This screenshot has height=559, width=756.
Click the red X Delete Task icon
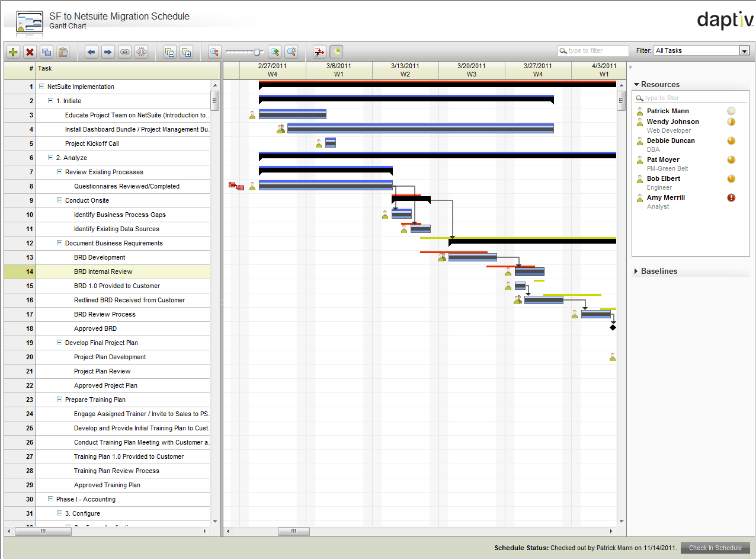click(30, 52)
